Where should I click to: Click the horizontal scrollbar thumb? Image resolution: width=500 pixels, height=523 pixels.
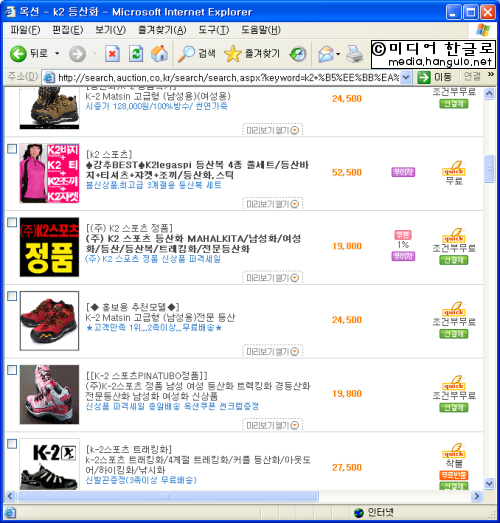pyautogui.click(x=168, y=496)
